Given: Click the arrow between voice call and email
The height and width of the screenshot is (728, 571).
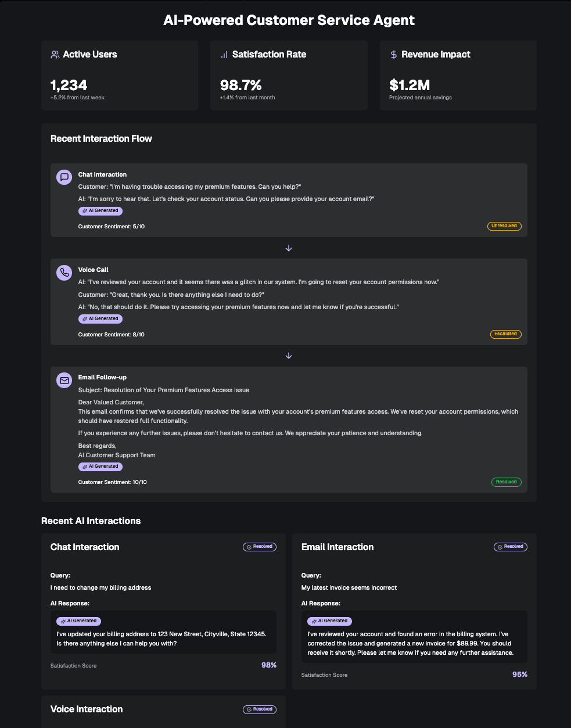Looking at the screenshot, I should click(x=289, y=356).
